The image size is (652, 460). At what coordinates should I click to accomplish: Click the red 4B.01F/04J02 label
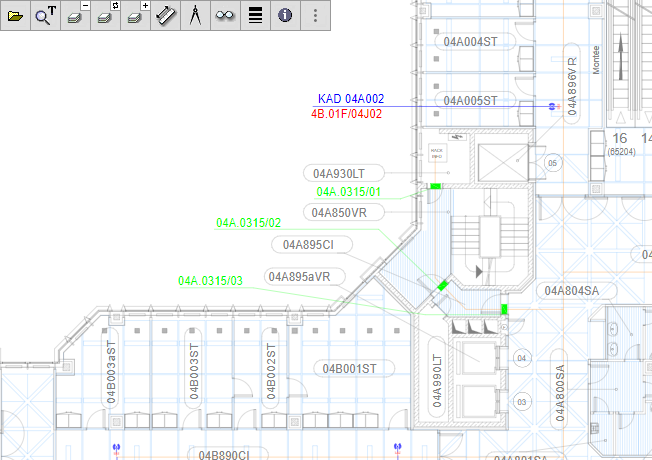[x=346, y=114]
